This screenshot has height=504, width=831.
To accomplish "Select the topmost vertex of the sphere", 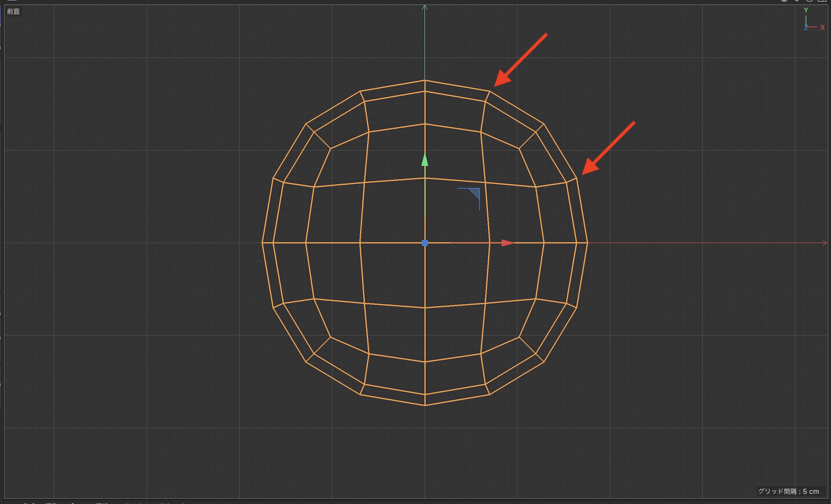I will pyautogui.click(x=425, y=80).
